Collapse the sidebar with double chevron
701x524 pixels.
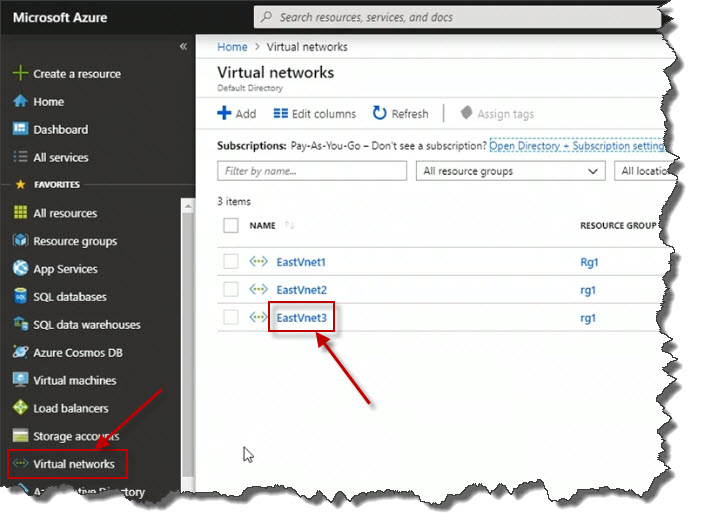point(183,46)
